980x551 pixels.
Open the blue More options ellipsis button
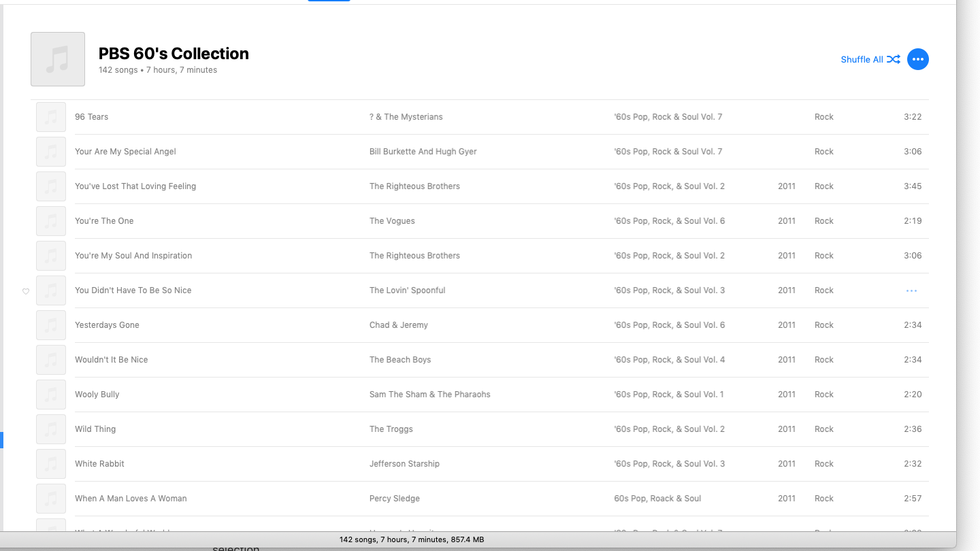tap(918, 59)
